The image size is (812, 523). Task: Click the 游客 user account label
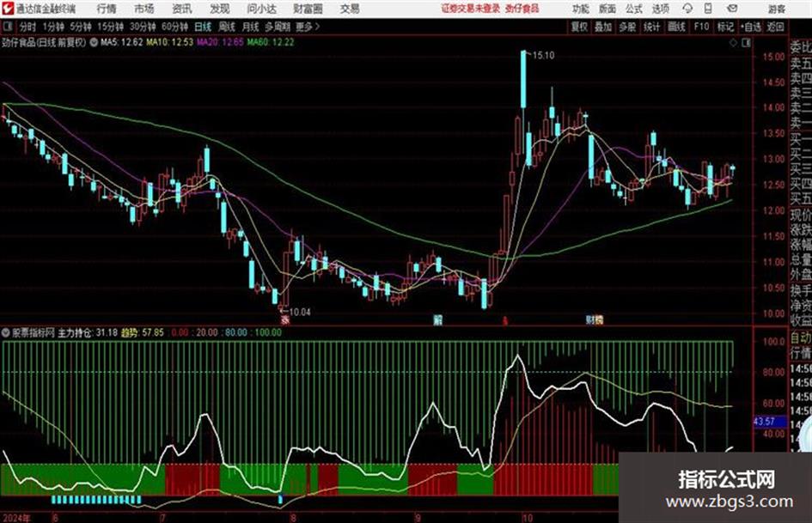[776, 9]
